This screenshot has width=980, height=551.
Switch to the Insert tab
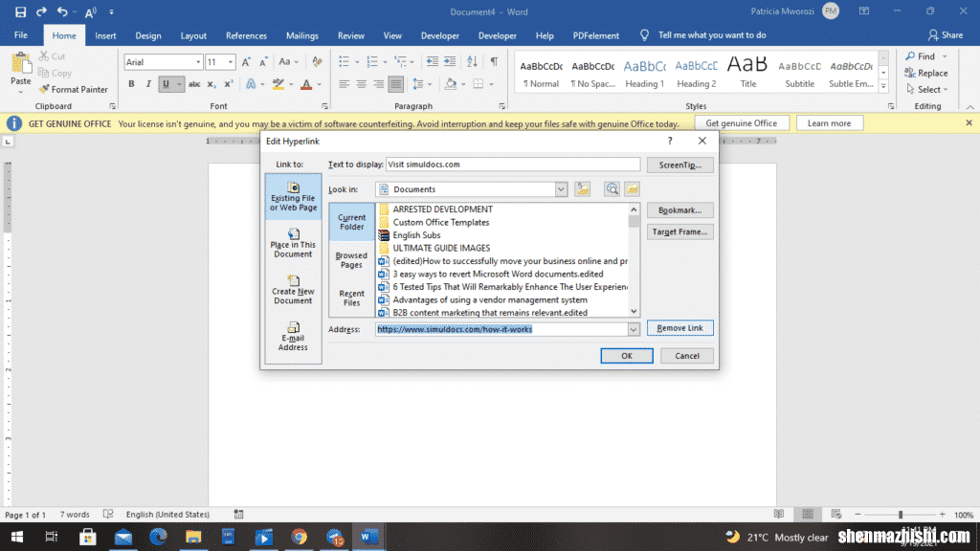click(105, 35)
